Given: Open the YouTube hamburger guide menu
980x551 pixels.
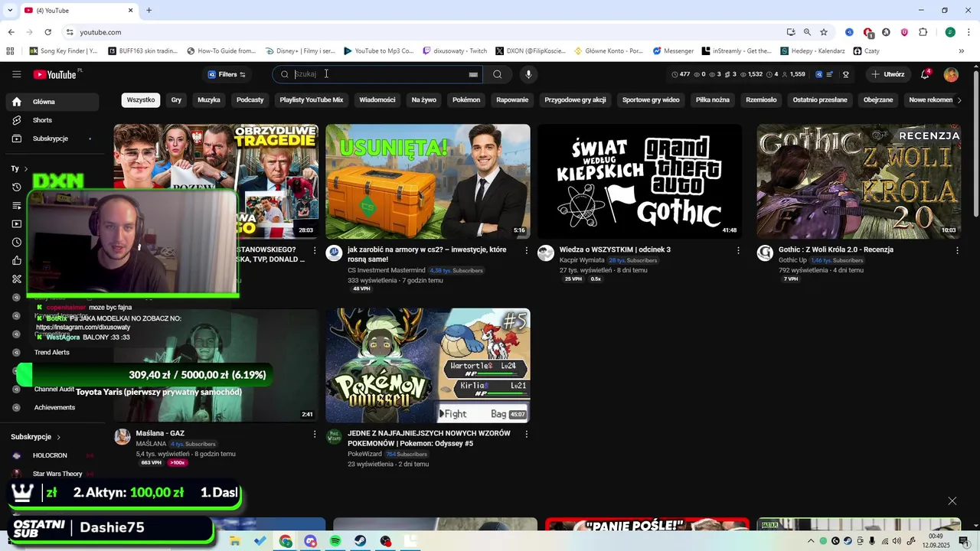Looking at the screenshot, I should click(x=16, y=74).
